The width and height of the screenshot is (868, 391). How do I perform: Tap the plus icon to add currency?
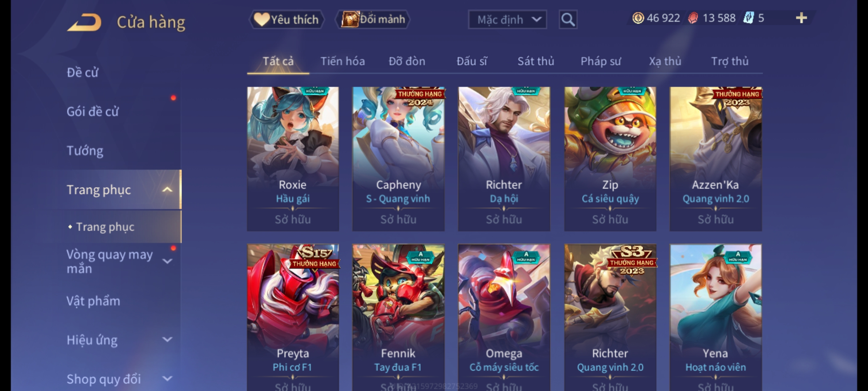(801, 18)
